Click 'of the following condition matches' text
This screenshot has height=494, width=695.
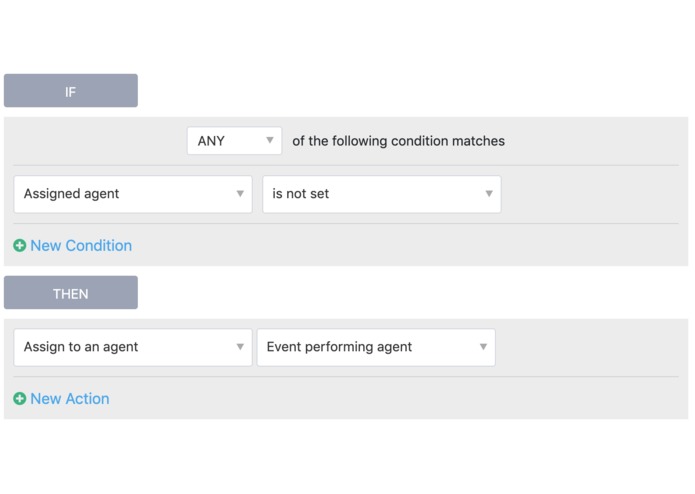[398, 141]
